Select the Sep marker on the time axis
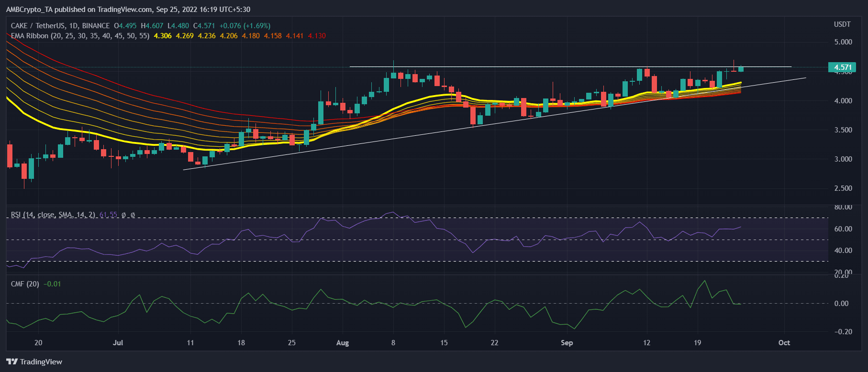Screen dimensions: 868x372 pos(567,343)
